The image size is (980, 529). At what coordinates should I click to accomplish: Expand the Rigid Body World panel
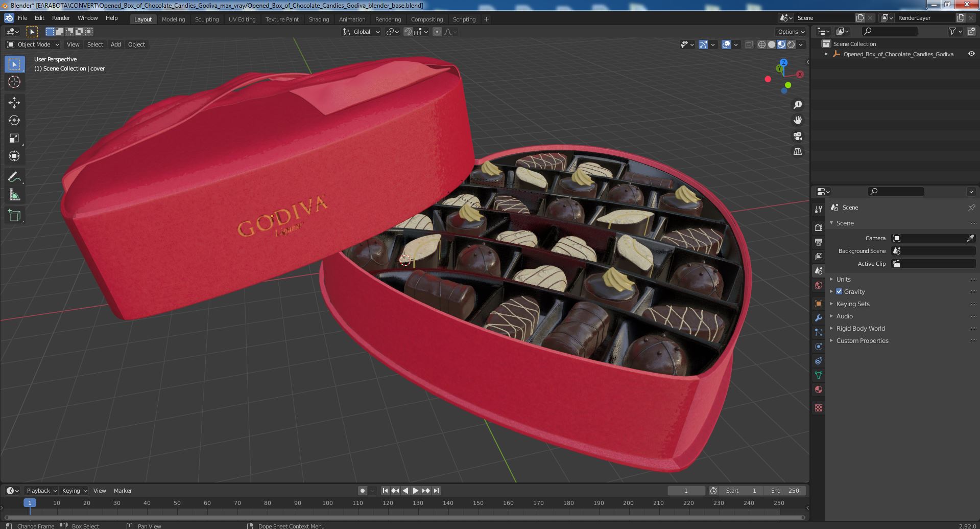coord(861,328)
